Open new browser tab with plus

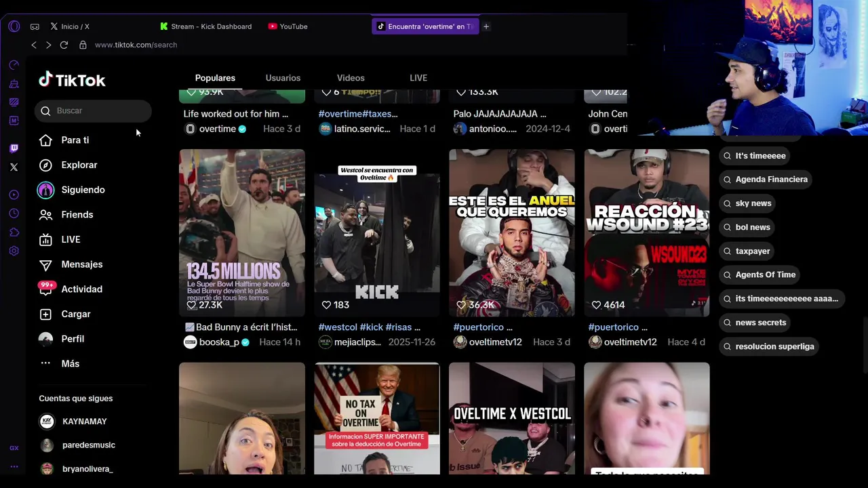486,26
